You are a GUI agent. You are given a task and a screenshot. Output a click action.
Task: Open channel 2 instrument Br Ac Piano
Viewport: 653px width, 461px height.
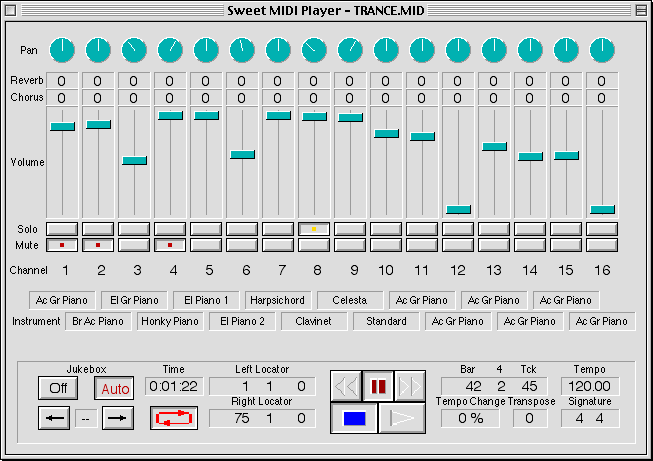point(98,321)
